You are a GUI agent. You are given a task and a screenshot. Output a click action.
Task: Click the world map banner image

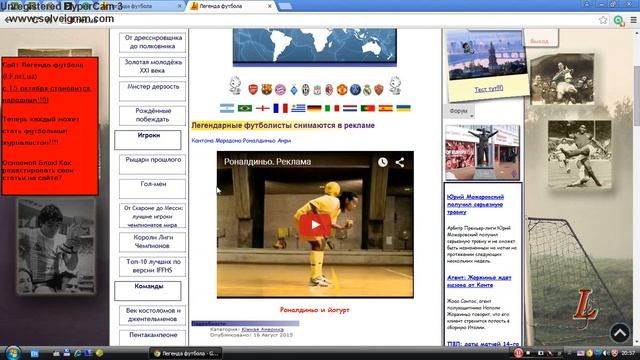coord(315,46)
